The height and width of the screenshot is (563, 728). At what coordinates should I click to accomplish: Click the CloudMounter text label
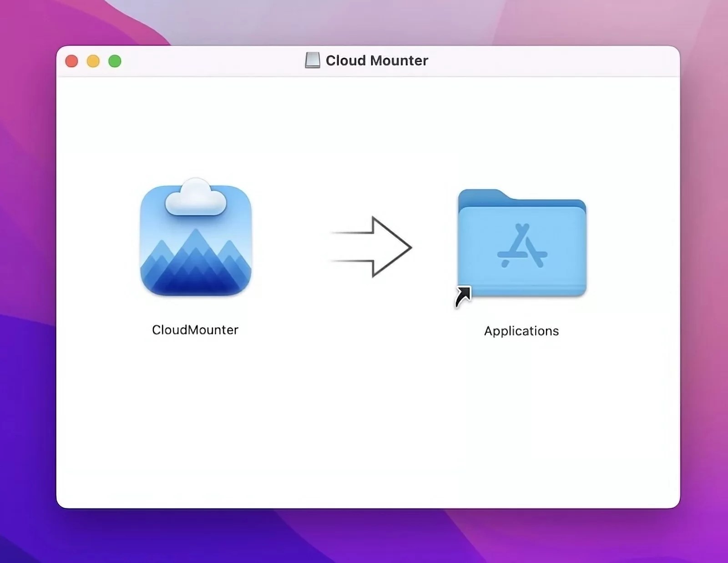(195, 330)
